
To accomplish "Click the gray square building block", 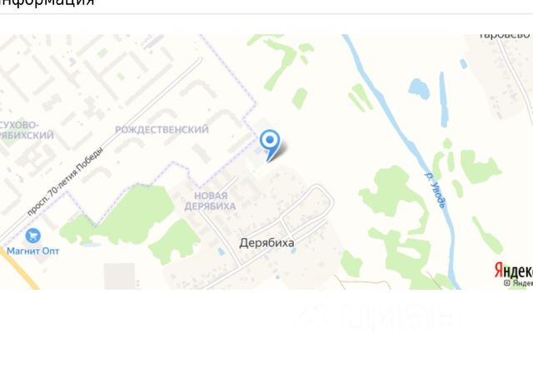I will 119,275.
